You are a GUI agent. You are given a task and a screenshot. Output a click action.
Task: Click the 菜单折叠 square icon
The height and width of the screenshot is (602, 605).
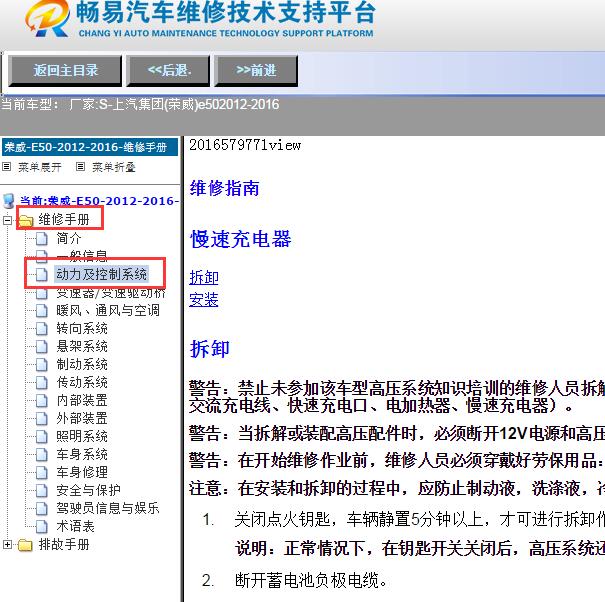click(81, 167)
